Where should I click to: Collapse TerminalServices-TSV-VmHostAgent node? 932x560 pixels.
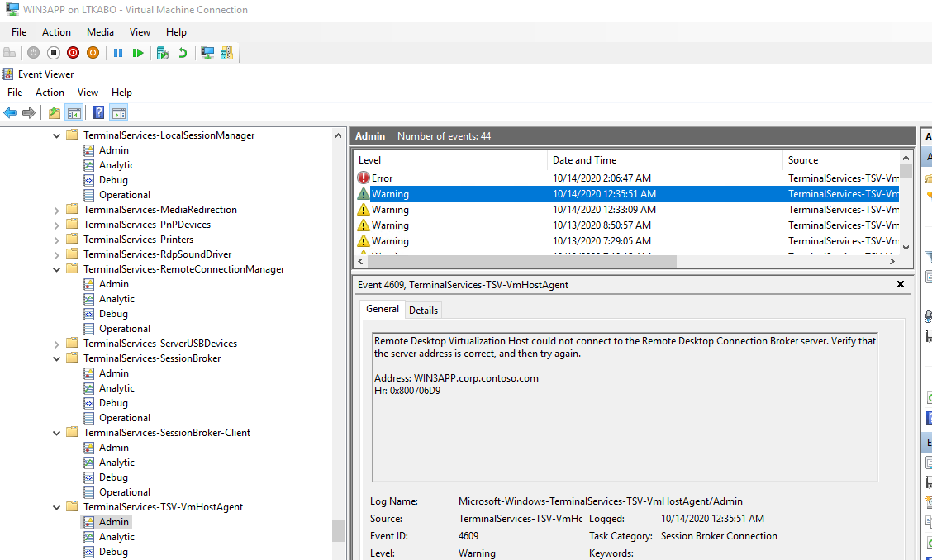pyautogui.click(x=56, y=507)
